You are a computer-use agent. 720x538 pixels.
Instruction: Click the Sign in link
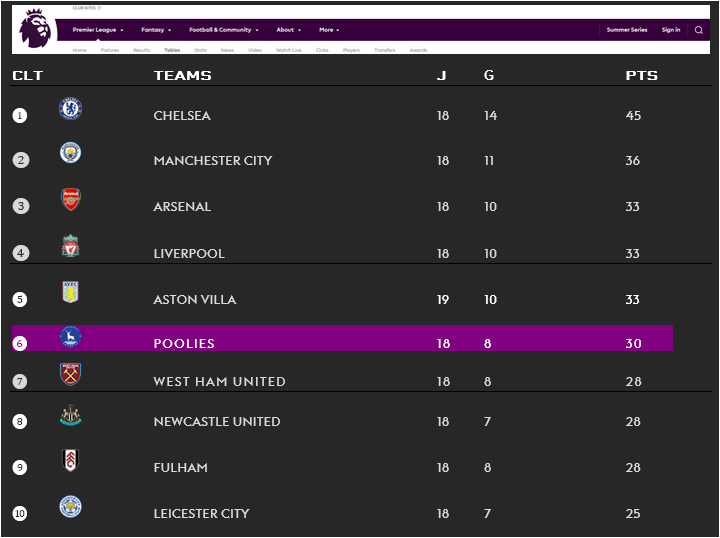point(671,30)
